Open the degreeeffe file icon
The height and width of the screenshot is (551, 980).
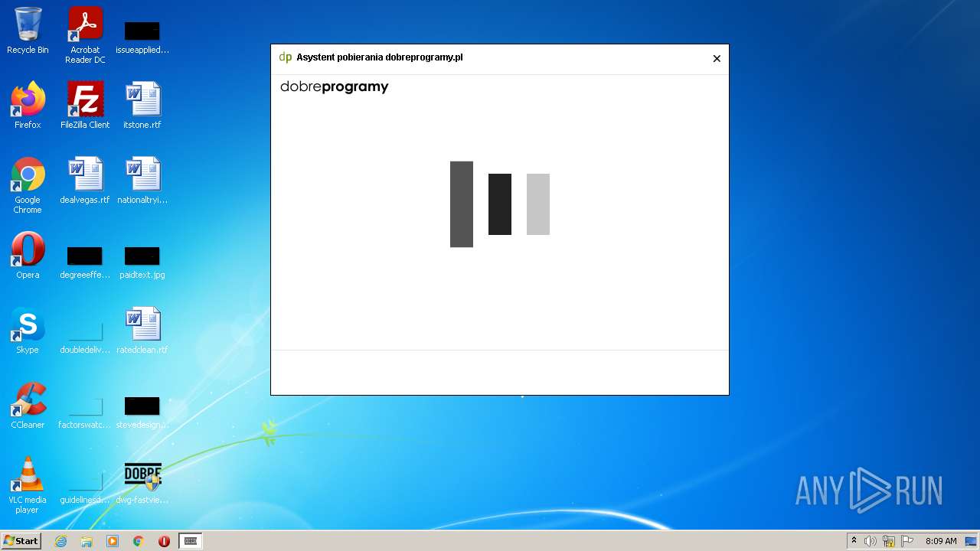(x=85, y=262)
